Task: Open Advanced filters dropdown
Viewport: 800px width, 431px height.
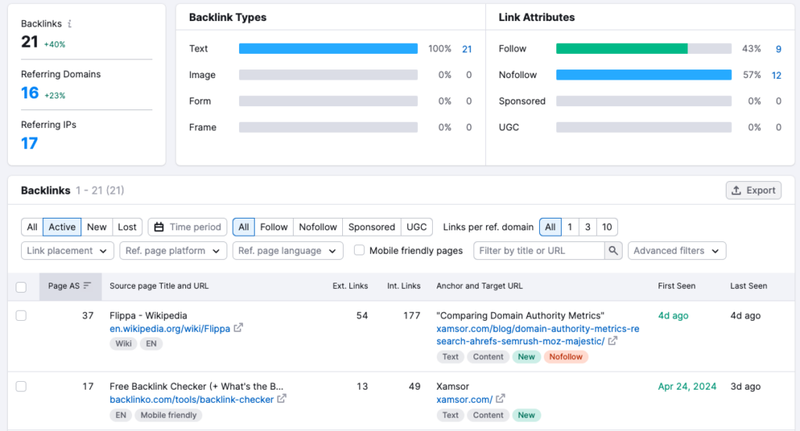Action: [x=677, y=251]
